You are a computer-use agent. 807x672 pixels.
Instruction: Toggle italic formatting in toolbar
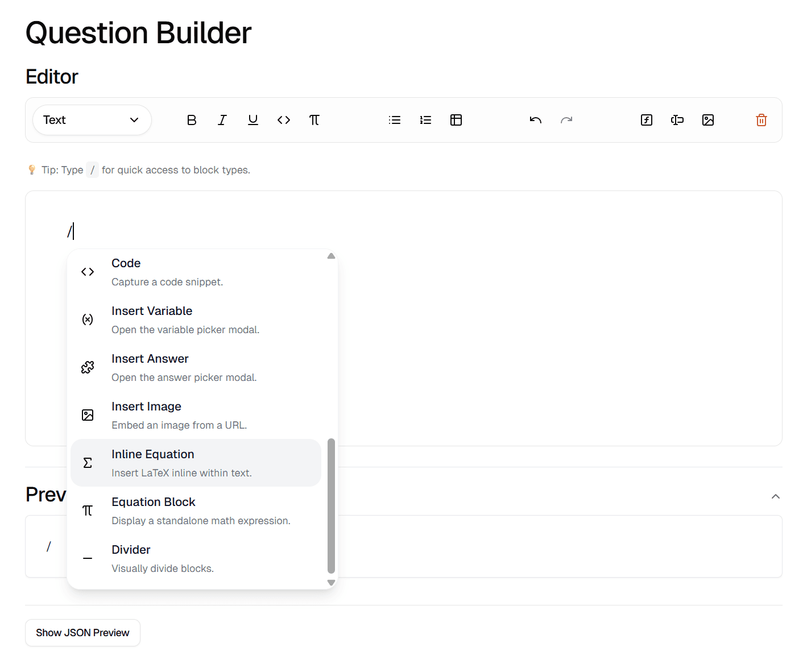(222, 120)
